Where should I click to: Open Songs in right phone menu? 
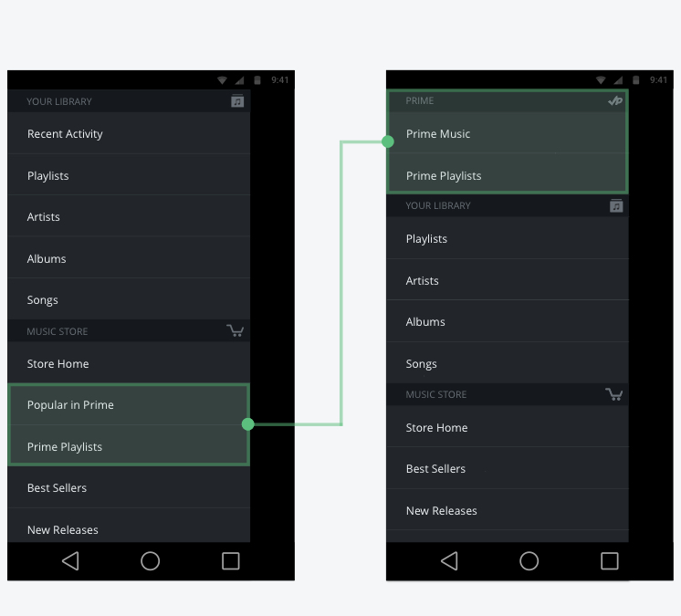click(x=508, y=363)
